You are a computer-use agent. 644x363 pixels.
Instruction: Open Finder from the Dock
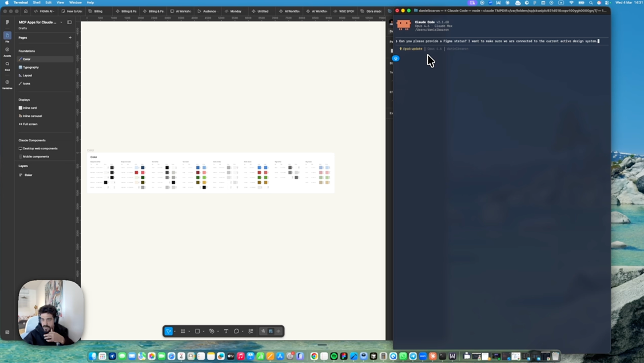point(93,356)
